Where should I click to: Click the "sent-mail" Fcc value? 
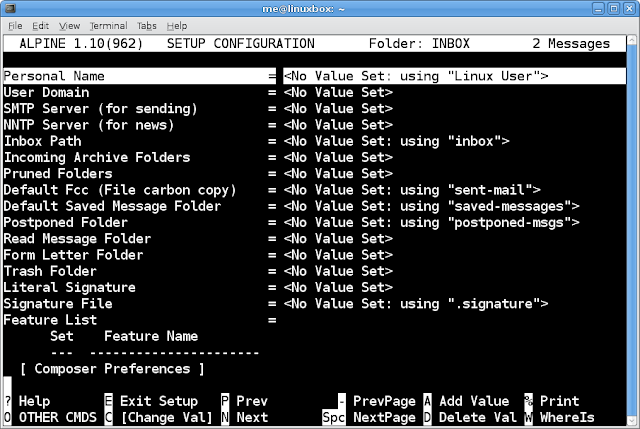coord(490,190)
